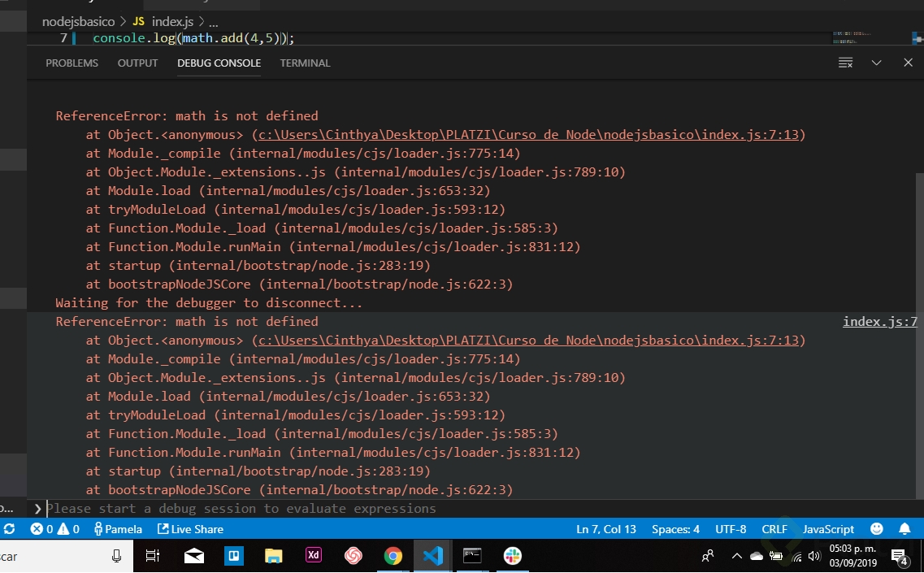This screenshot has width=924, height=573.
Task: Open the Windows Action Center
Action: (x=900, y=557)
